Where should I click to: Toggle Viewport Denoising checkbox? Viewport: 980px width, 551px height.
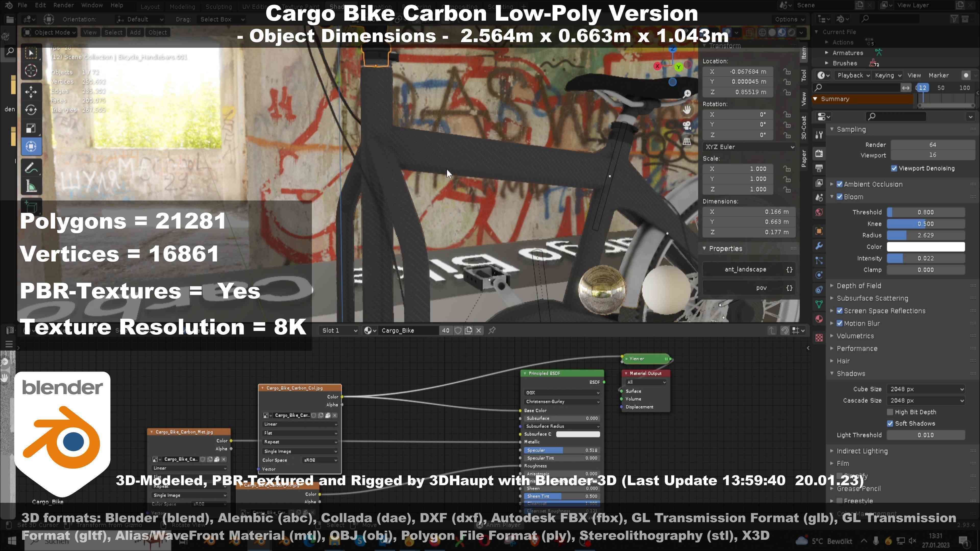point(894,168)
